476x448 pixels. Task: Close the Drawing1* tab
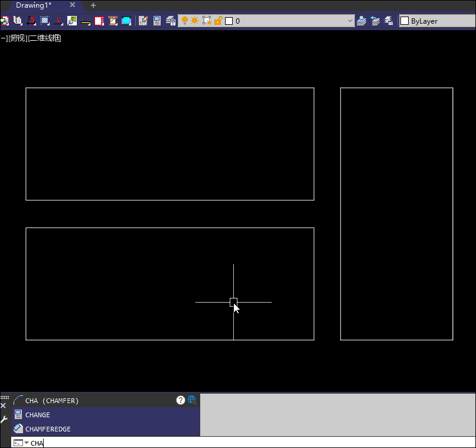pyautogui.click(x=72, y=5)
